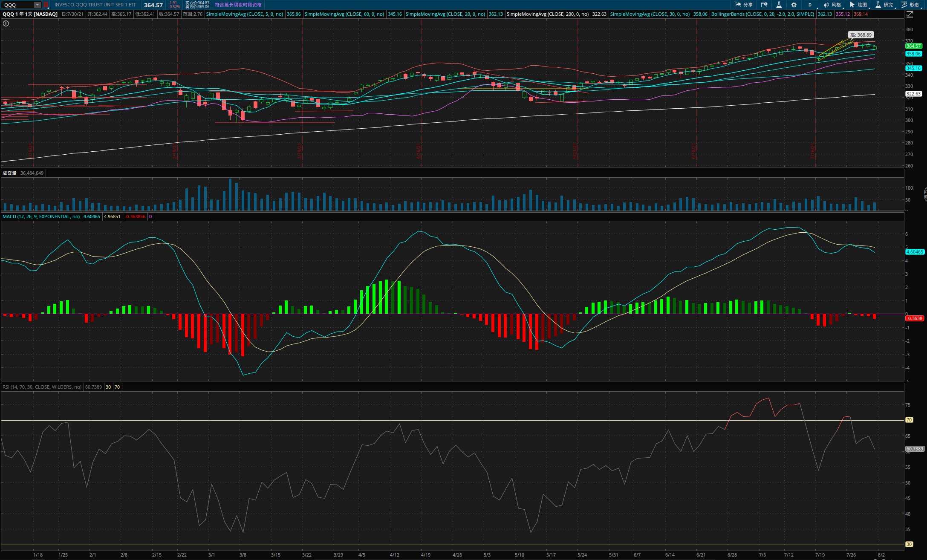
Task: Click the 3/19/21 vertical date marker
Action: point(300,151)
